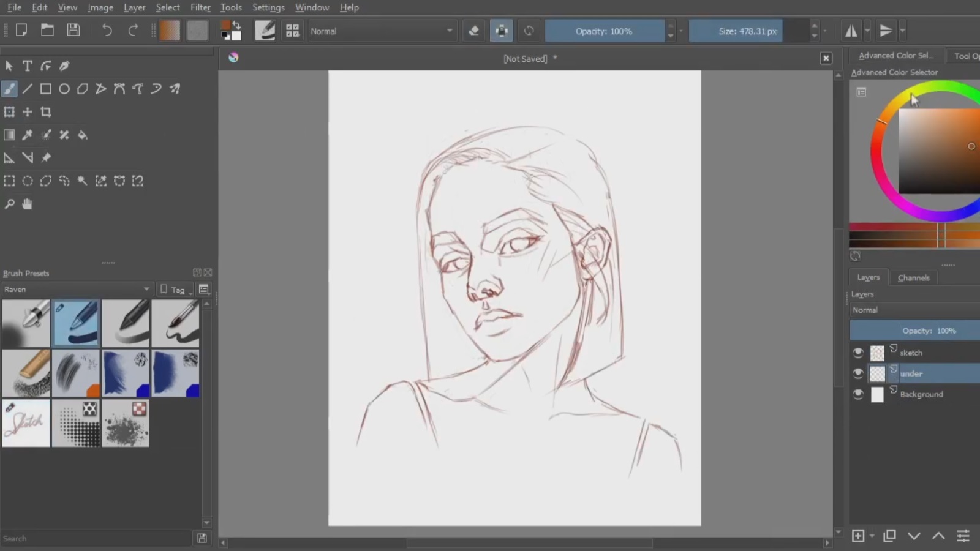980x551 pixels.
Task: Hide the under layer
Action: [858, 373]
